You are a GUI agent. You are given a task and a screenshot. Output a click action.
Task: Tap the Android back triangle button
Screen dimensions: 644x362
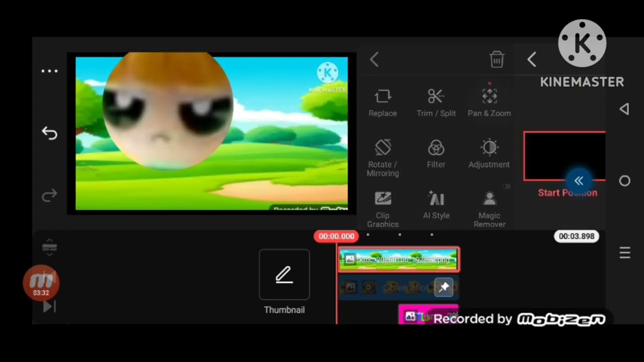(624, 109)
